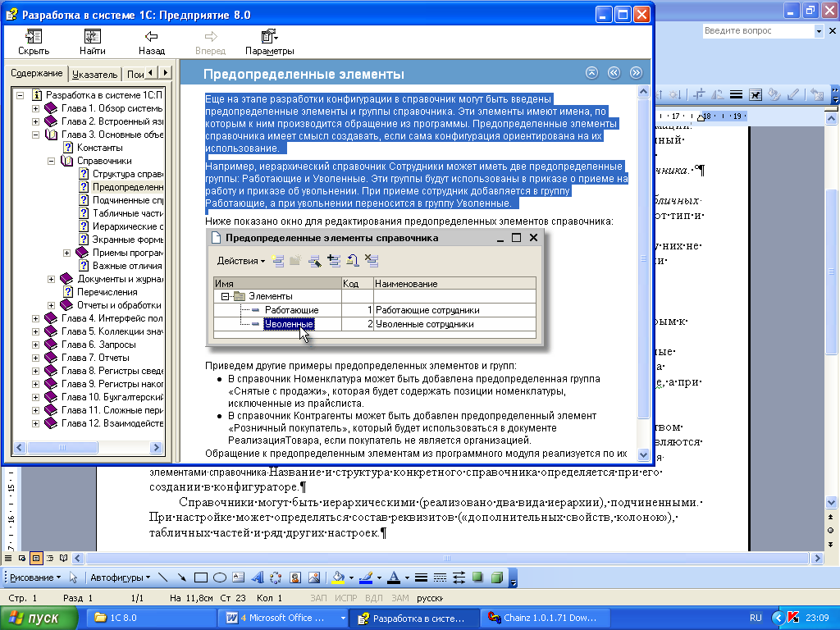Toggle ИСПР track changes in status bar
The image size is (840, 630).
click(x=345, y=598)
